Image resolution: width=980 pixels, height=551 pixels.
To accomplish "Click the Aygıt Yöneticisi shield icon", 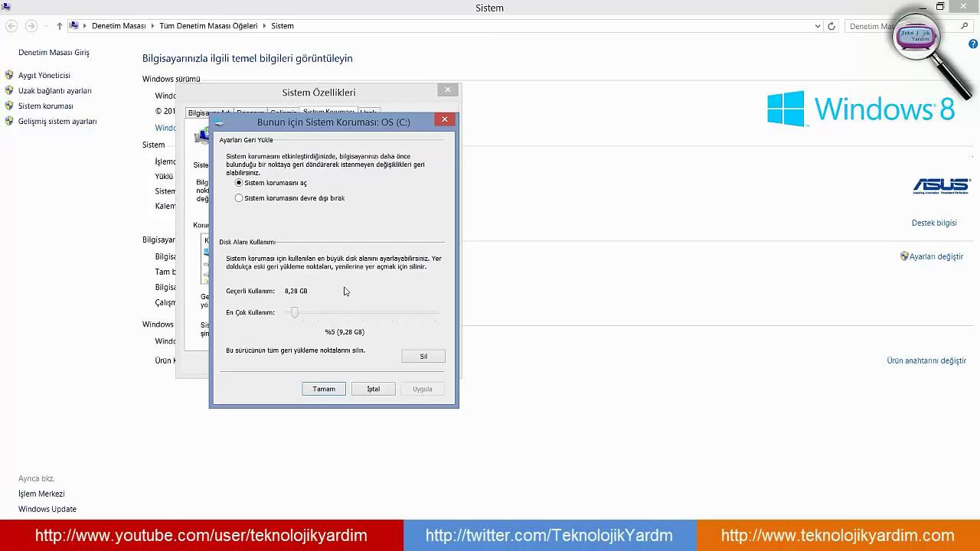I will [9, 75].
